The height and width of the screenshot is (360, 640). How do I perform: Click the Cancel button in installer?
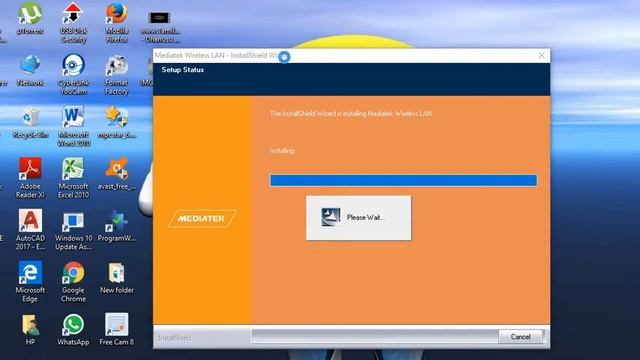coord(520,337)
